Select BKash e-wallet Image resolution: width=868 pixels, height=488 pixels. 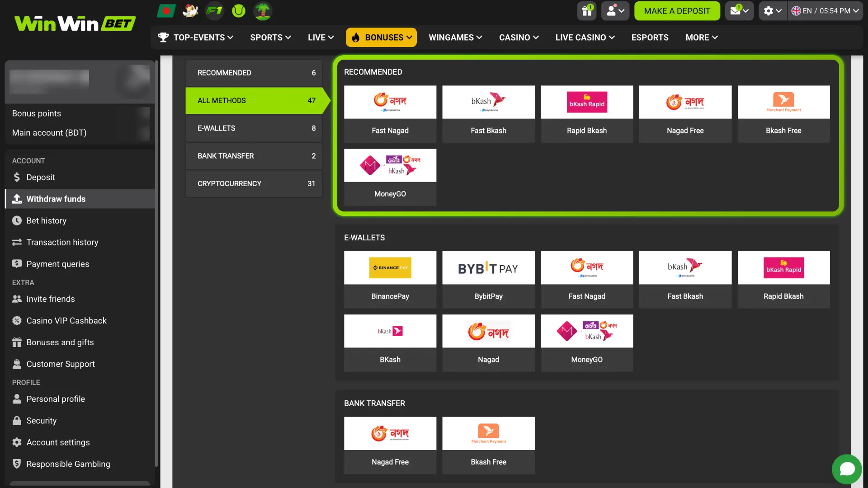coord(390,343)
